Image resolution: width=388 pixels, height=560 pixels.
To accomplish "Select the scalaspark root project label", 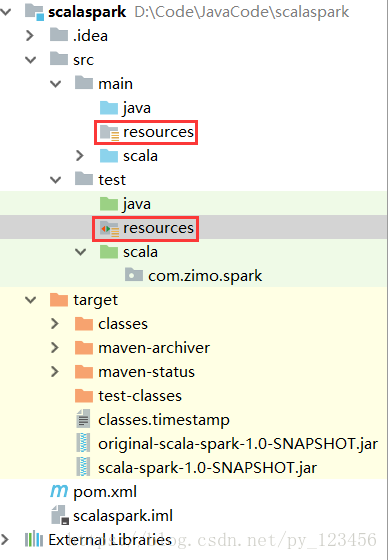I will [x=87, y=12].
